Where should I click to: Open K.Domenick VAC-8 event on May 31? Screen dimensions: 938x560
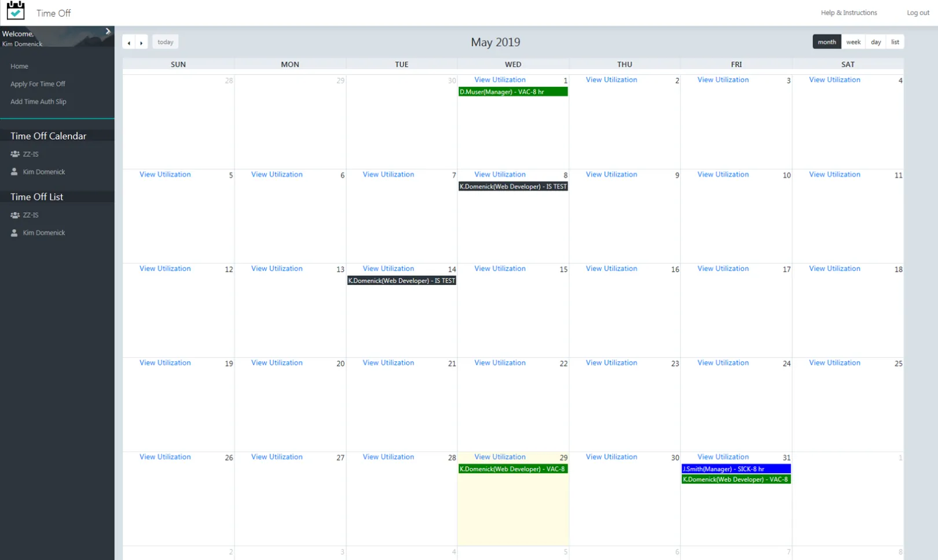736,480
